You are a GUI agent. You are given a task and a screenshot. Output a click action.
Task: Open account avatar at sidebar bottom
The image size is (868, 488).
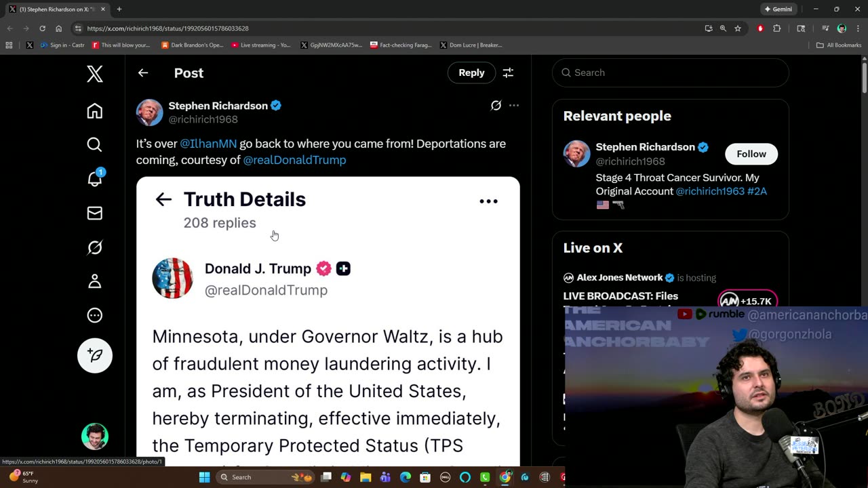pos(95,436)
